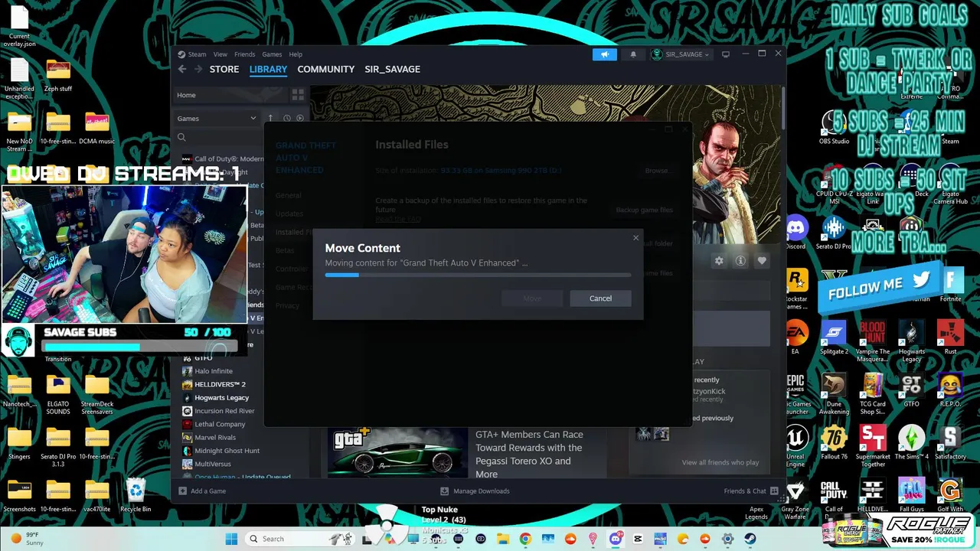Open the SIR_SAVAGE account dropdown
980x551 pixels.
681,54
